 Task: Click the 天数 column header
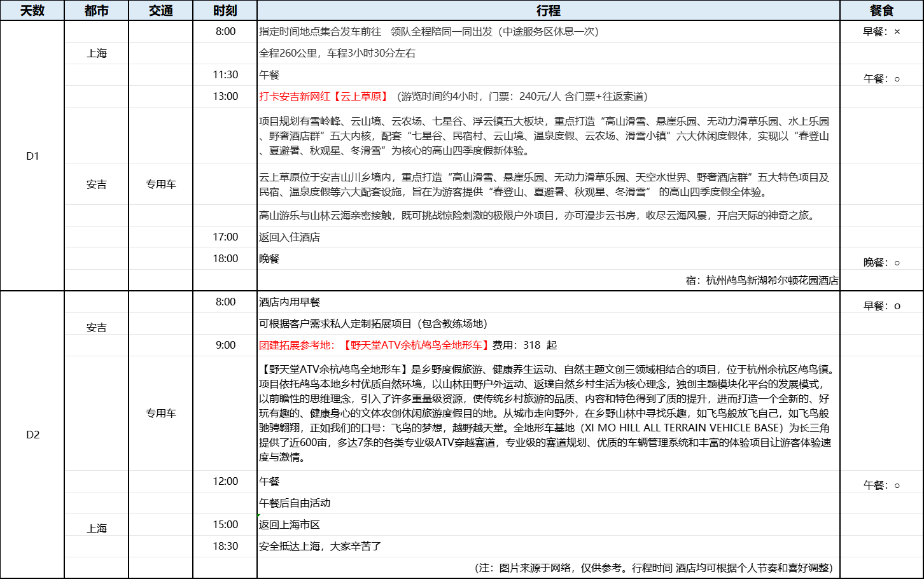coord(32,11)
